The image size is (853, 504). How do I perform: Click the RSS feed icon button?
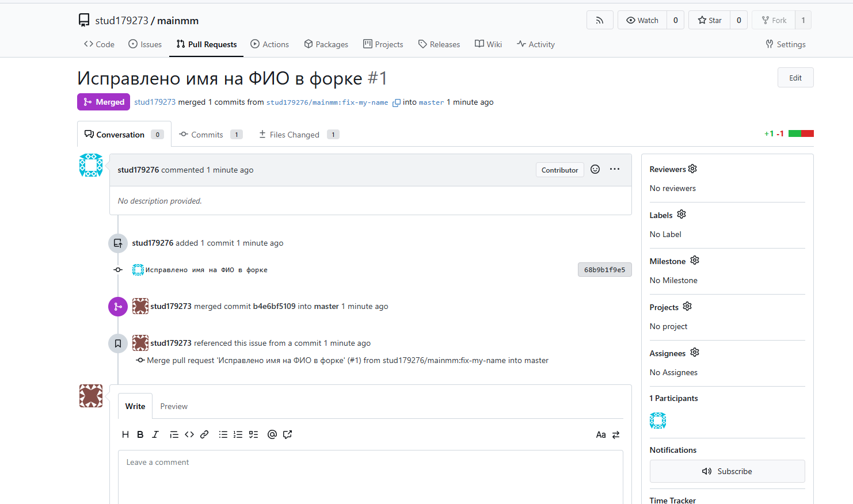[599, 20]
